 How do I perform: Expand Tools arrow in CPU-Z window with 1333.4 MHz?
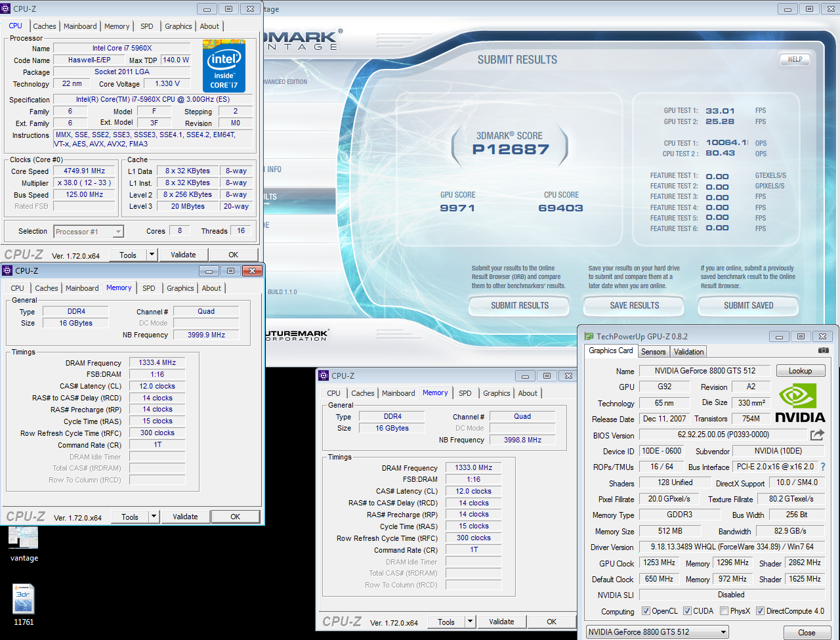tap(154, 517)
